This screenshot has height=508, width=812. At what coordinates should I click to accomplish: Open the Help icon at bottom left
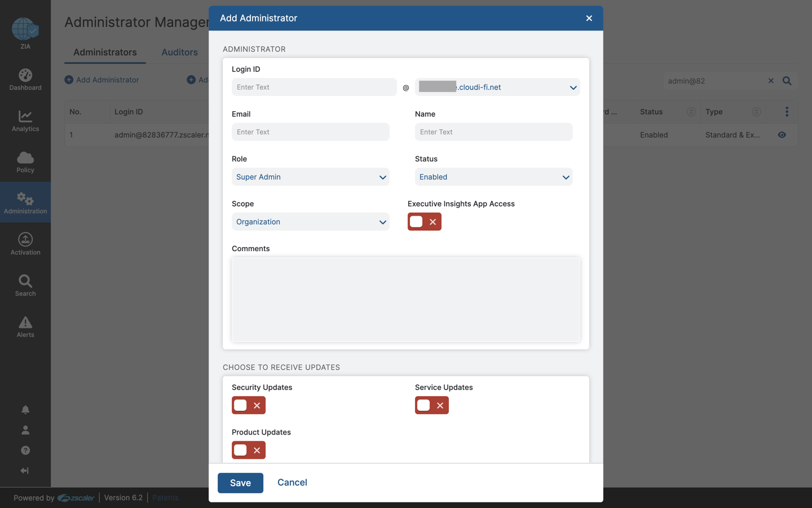click(25, 450)
